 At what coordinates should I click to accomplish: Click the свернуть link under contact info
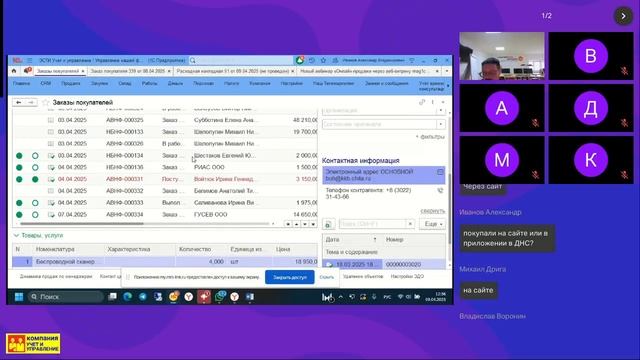pyautogui.click(x=433, y=211)
